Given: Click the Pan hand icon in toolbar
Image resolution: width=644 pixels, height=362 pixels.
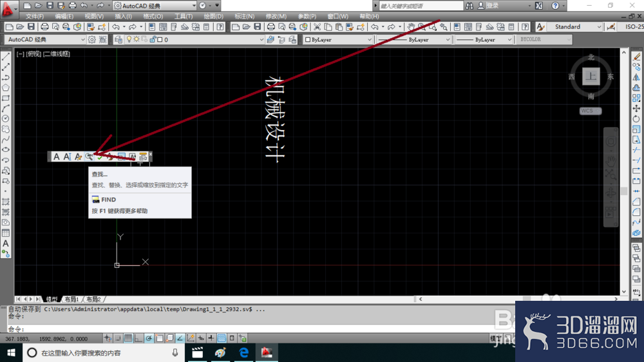Looking at the screenshot, I should 411,26.
